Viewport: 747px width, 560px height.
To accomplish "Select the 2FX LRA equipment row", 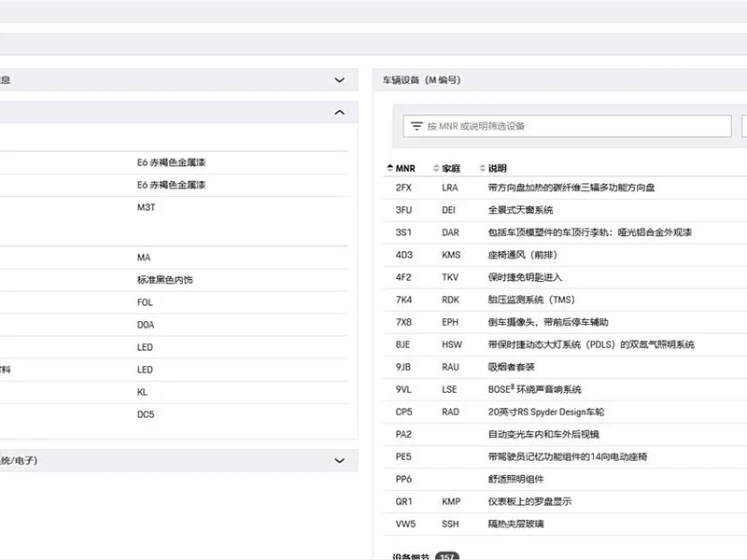I will (565, 188).
